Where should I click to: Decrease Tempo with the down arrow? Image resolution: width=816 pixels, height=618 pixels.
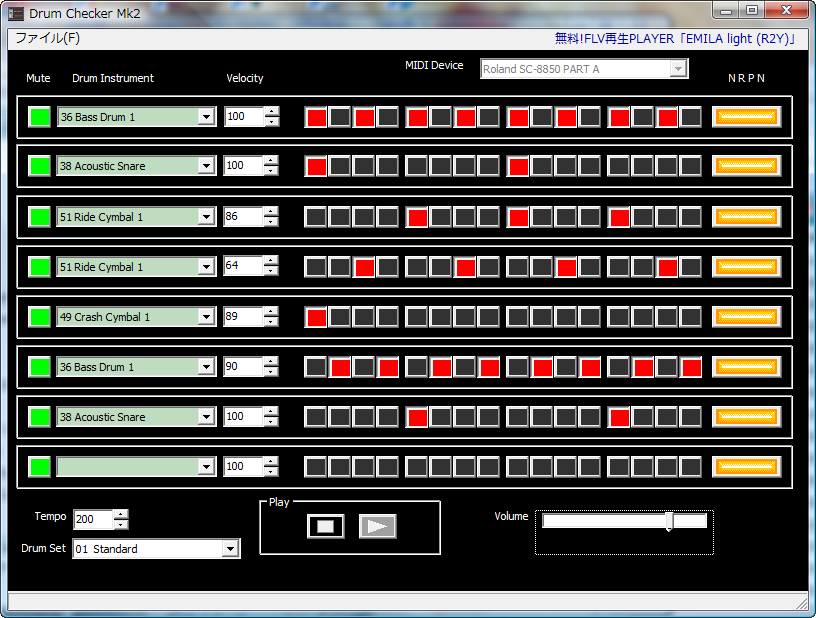coord(121,524)
